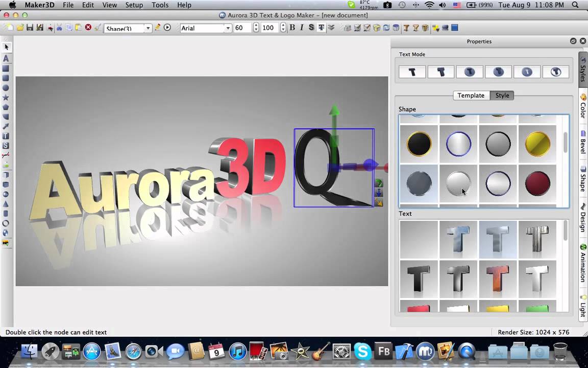Open the Shape(3) object selector dropdown
588x368 pixels.
pos(148,29)
